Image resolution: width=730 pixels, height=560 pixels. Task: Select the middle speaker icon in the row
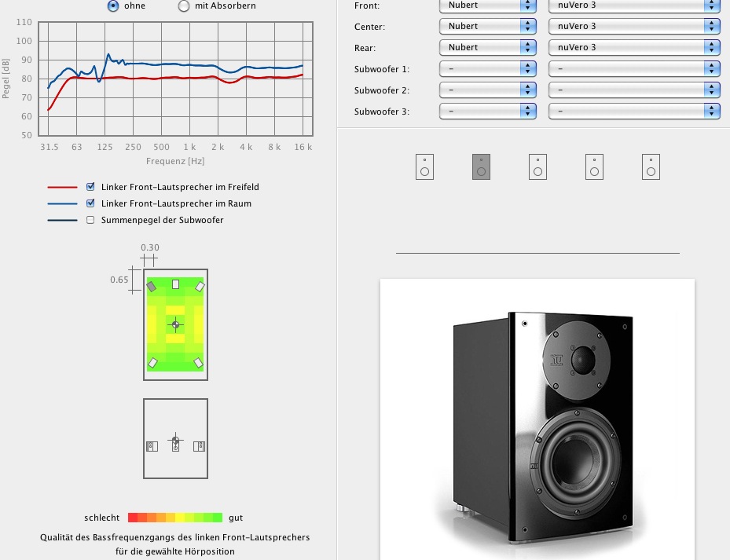537,167
